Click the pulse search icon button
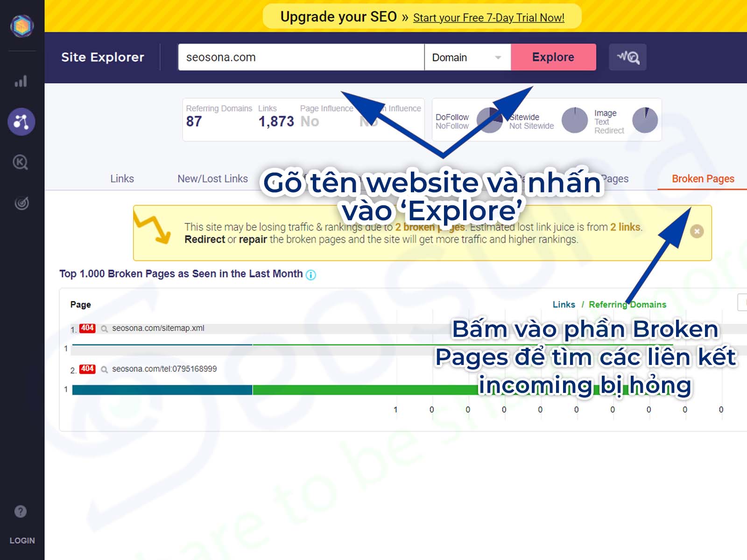This screenshot has height=560, width=747. [x=627, y=57]
